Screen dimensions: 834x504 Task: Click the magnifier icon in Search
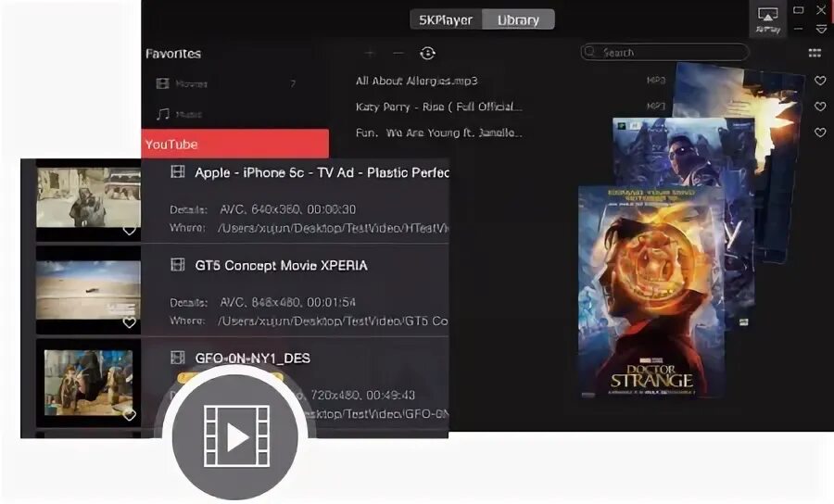589,52
